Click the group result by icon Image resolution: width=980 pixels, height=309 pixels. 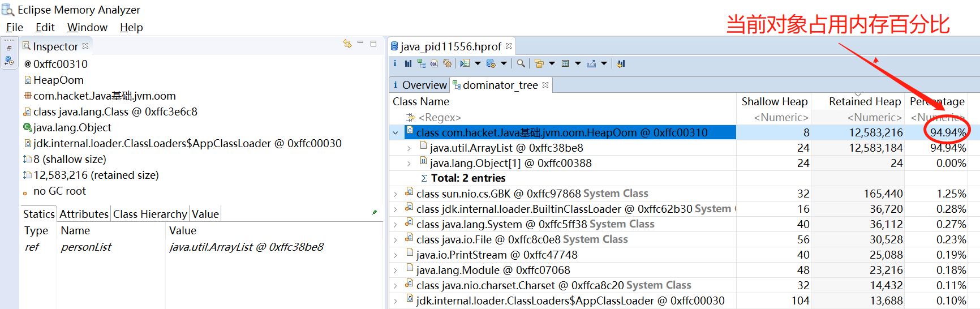point(539,63)
